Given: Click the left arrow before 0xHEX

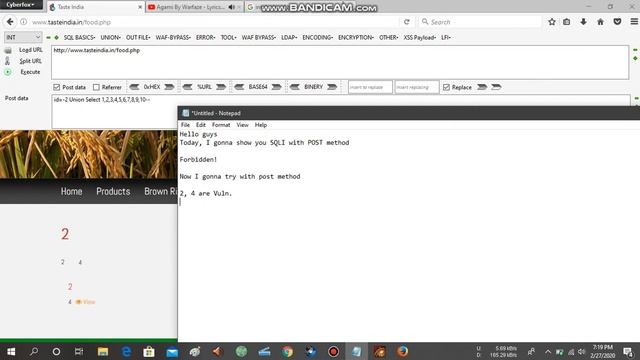Looking at the screenshot, I should pos(134,87).
